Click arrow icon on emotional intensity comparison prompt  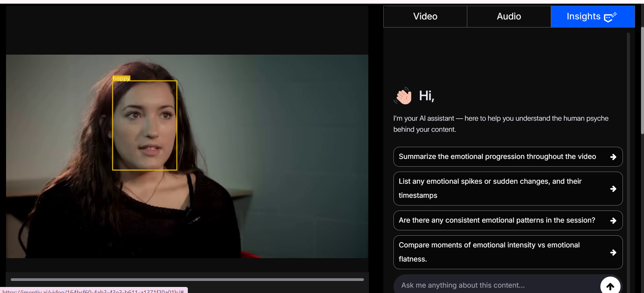(x=613, y=252)
